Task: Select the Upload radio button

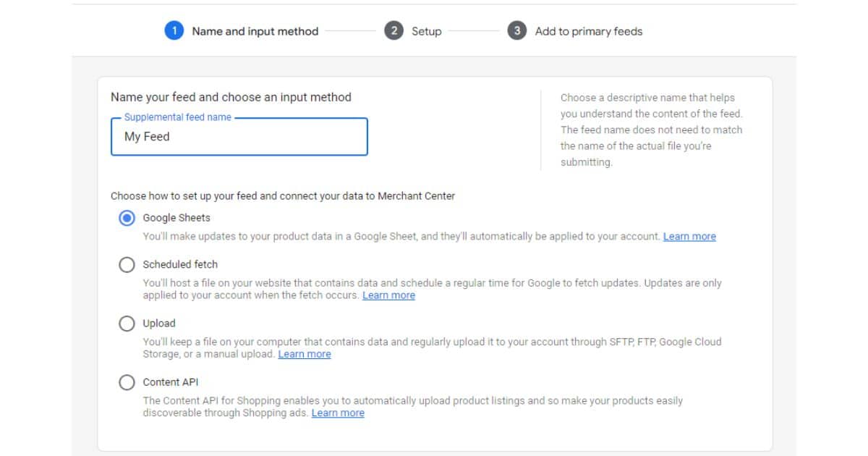Action: pos(127,323)
